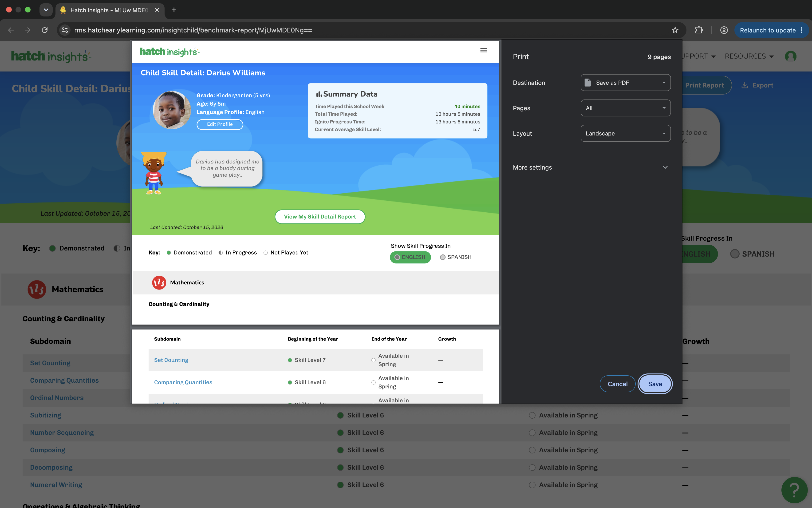This screenshot has width=812, height=508.
Task: Open Chrome profile icon in toolbar
Action: coord(724,30)
